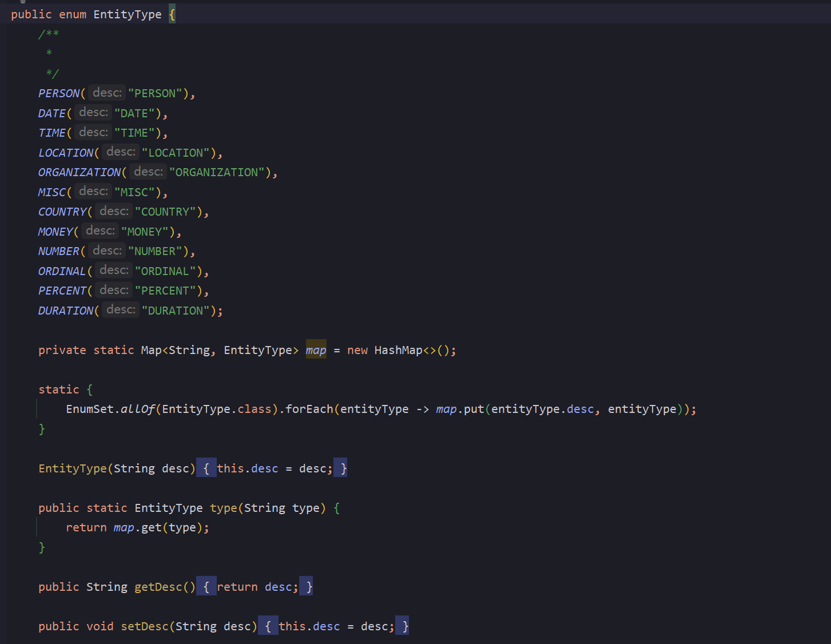This screenshot has height=644, width=831.
Task: Expand folded getDesc body at its closing brace
Action: (x=307, y=587)
